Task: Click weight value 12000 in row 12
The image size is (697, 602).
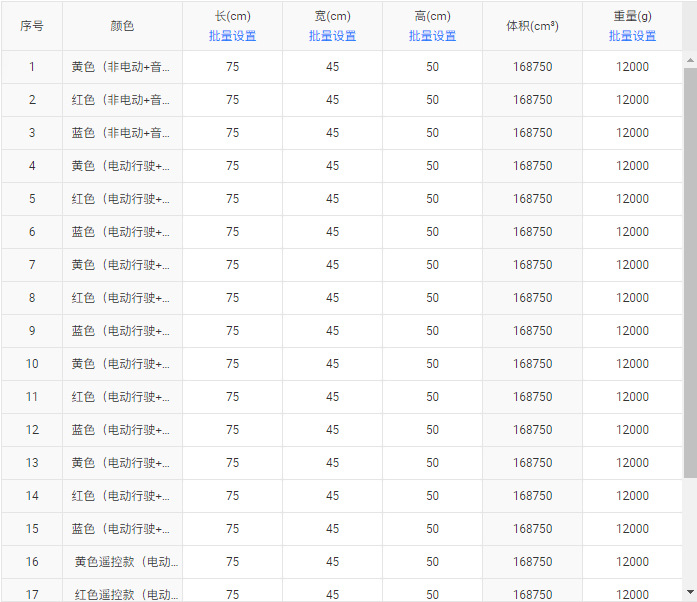Action: click(632, 430)
